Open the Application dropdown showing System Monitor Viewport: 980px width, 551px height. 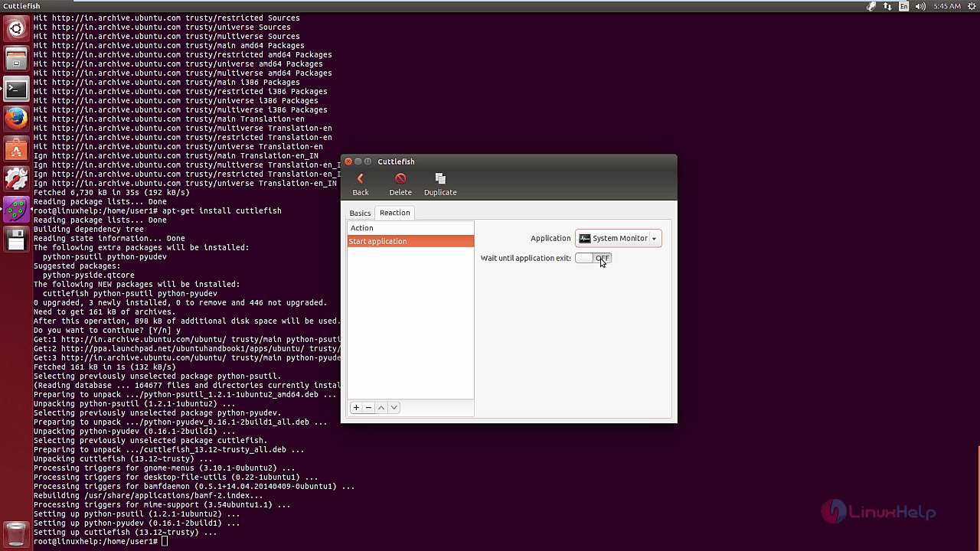click(619, 238)
